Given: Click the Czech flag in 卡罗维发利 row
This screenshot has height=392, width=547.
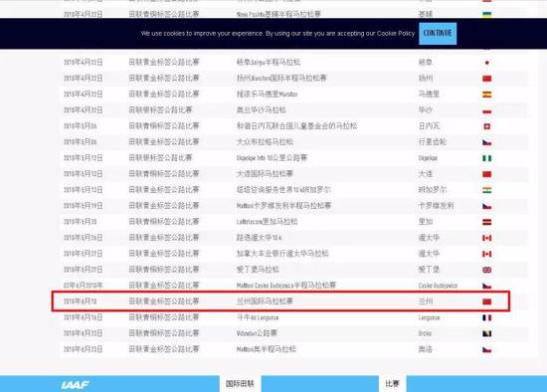Looking at the screenshot, I should (486, 206).
